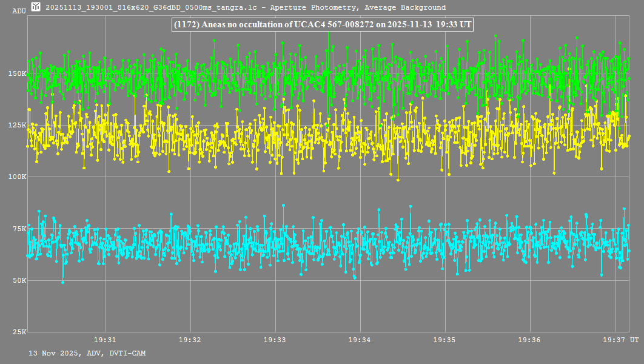Click the 13 Nov 2025, ADV, DVTI-CAM footer
Screen dimensions: 644x364
pos(87,353)
